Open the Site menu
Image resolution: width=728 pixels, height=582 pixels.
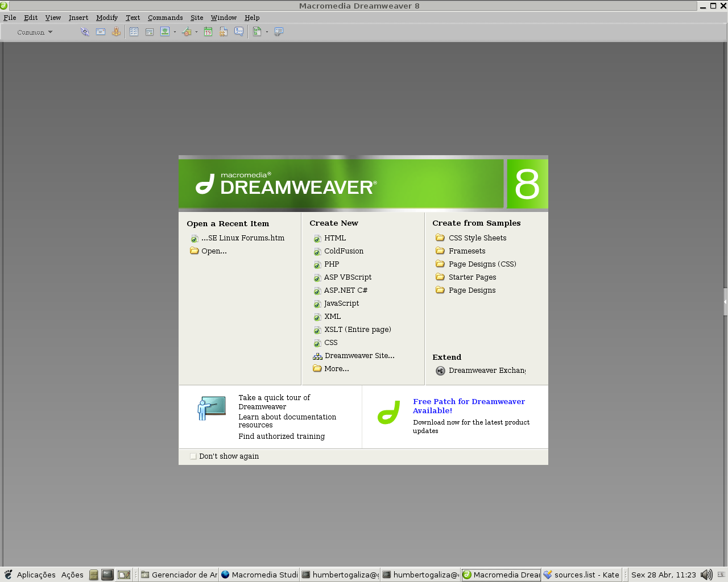pyautogui.click(x=197, y=18)
